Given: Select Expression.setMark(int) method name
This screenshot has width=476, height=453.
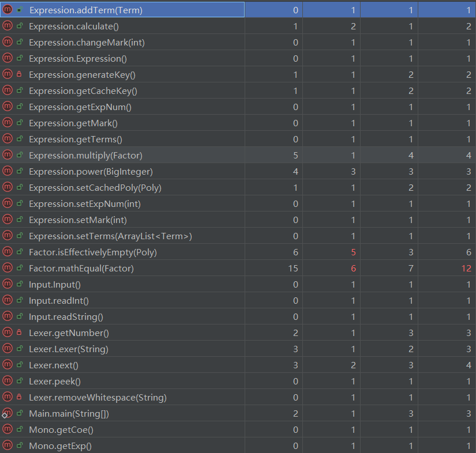Looking at the screenshot, I should coord(78,220).
